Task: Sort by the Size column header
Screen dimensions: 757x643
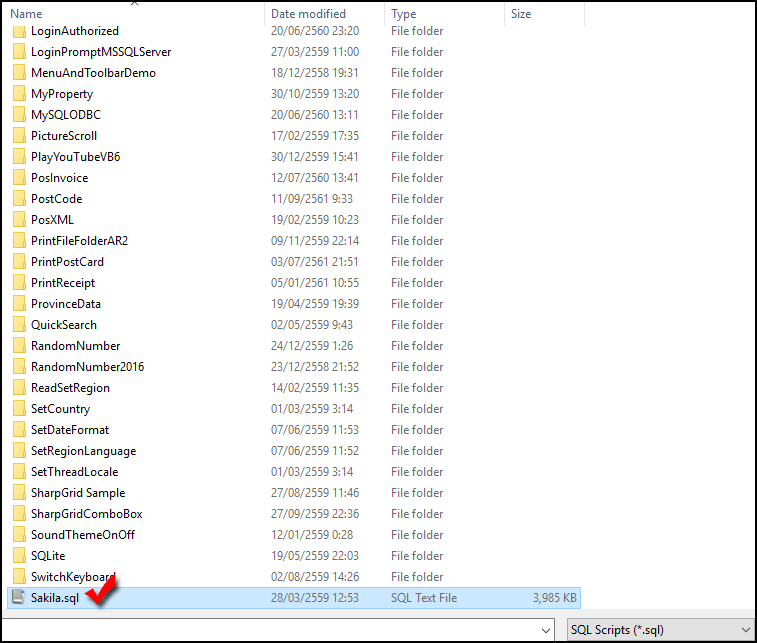Action: pos(521,14)
